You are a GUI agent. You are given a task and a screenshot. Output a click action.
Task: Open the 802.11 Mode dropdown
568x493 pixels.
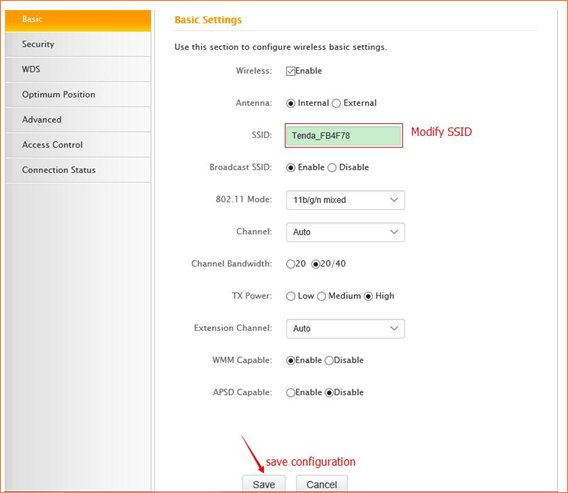coord(345,200)
